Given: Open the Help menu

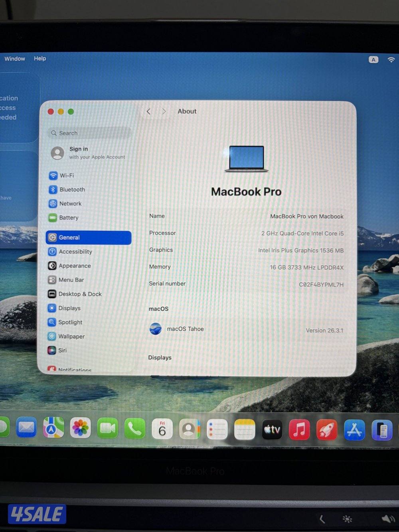Looking at the screenshot, I should [x=40, y=59].
